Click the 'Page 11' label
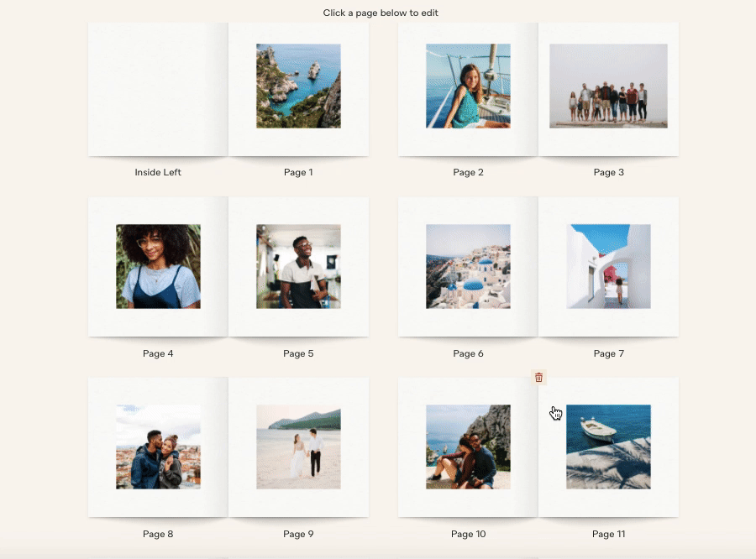Image resolution: width=756 pixels, height=559 pixels. (608, 534)
